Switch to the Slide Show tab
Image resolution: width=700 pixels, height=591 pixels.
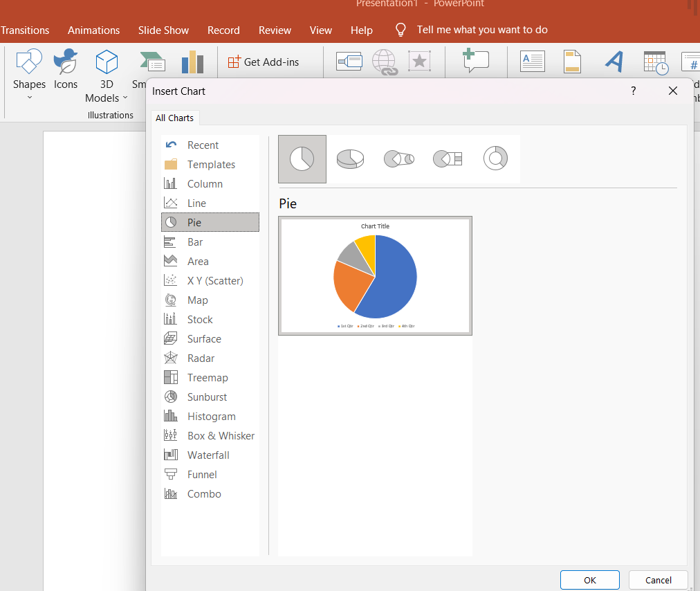163,30
